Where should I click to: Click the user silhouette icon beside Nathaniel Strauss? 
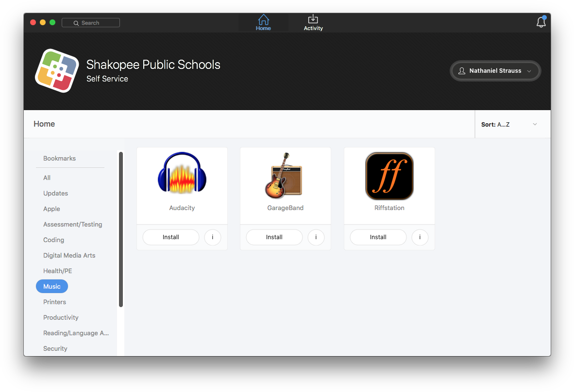click(x=461, y=71)
